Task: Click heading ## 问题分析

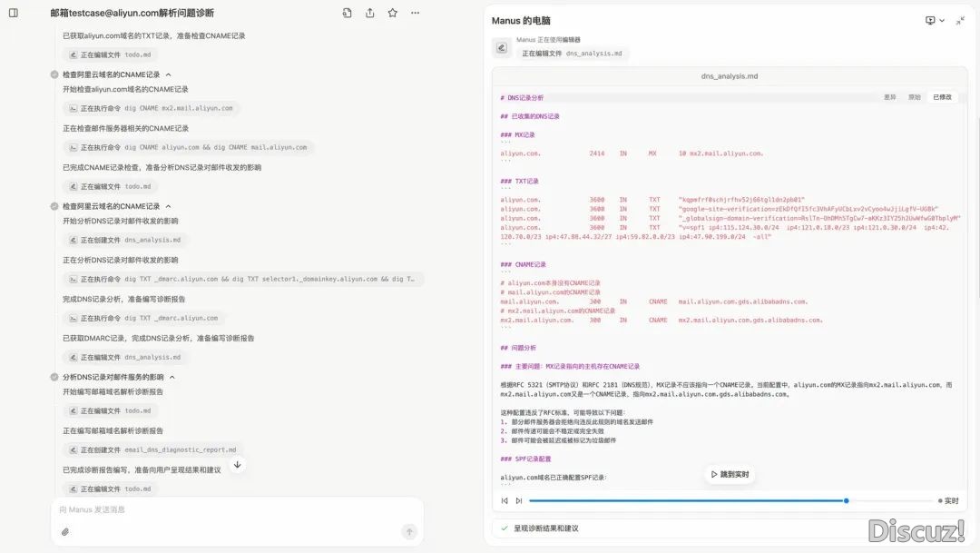Action: click(517, 348)
